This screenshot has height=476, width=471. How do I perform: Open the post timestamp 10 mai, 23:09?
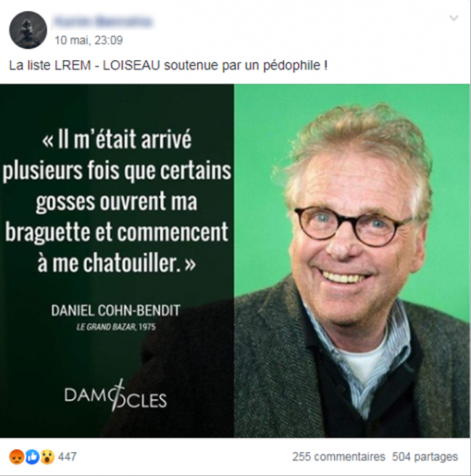88,40
